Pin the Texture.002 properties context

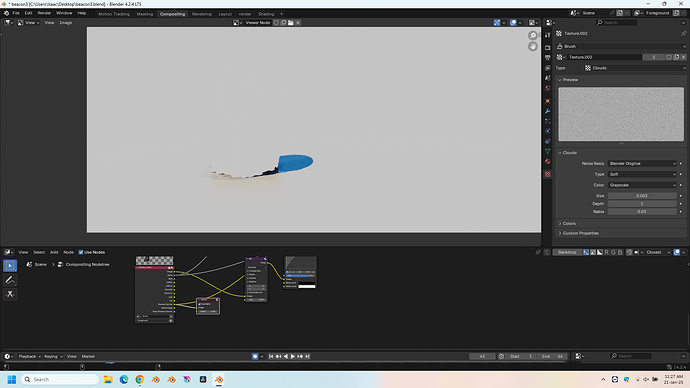click(683, 33)
